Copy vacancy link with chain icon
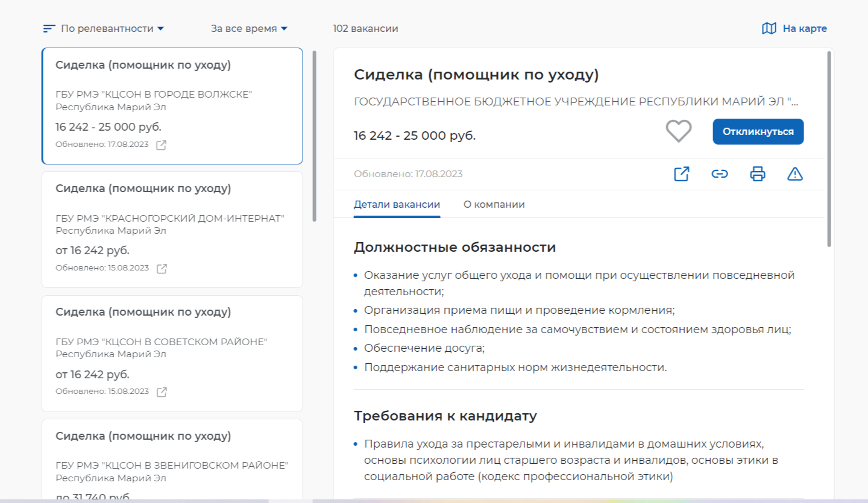 [x=720, y=174]
